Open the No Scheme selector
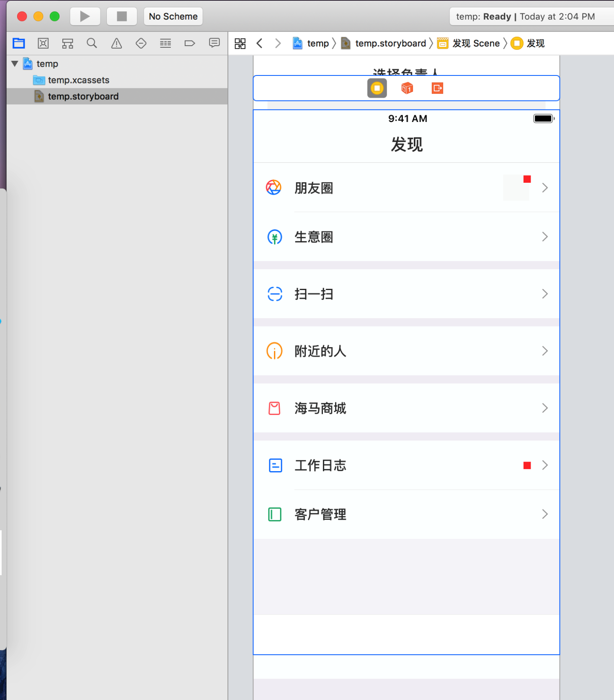 click(173, 16)
